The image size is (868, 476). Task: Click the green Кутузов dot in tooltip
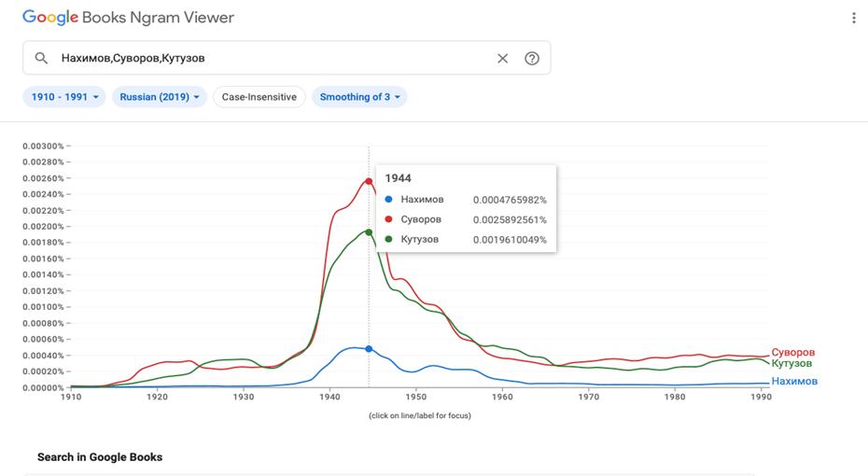[x=388, y=239]
